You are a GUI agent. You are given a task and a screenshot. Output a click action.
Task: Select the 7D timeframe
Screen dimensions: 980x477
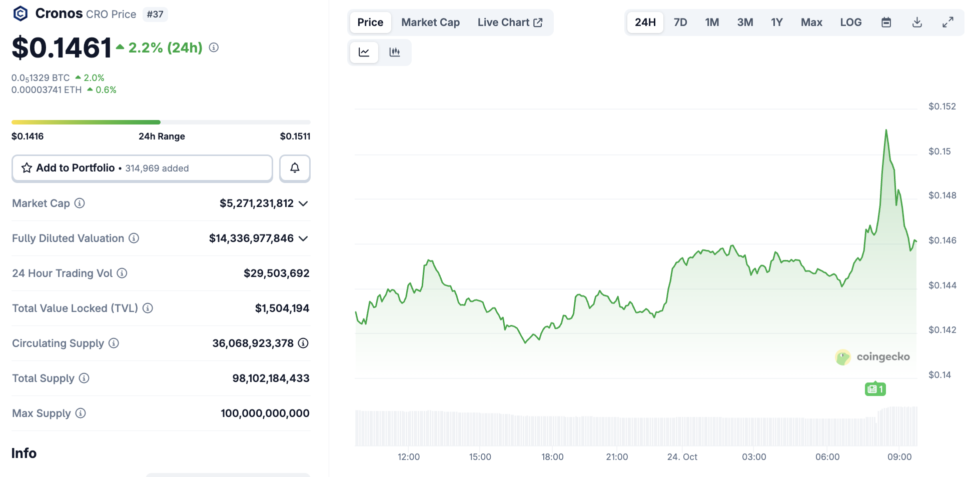pos(680,22)
